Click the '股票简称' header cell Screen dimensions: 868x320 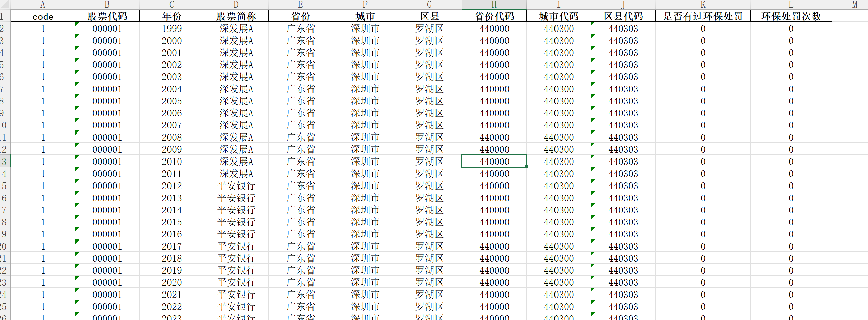click(236, 16)
